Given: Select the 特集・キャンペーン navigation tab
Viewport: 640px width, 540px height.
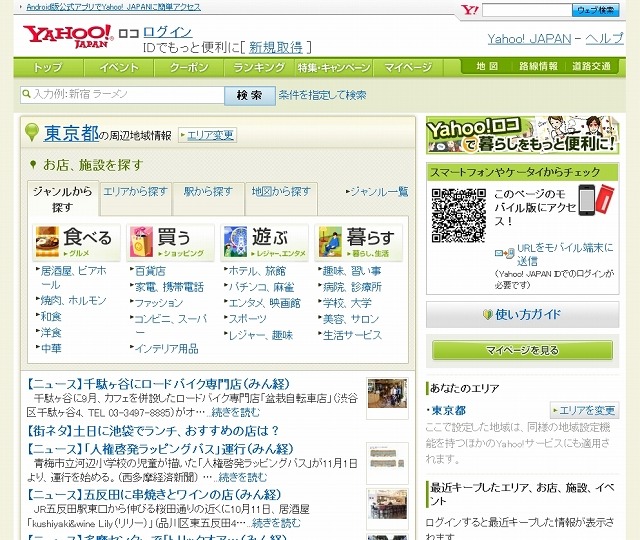Looking at the screenshot, I should click(333, 67).
